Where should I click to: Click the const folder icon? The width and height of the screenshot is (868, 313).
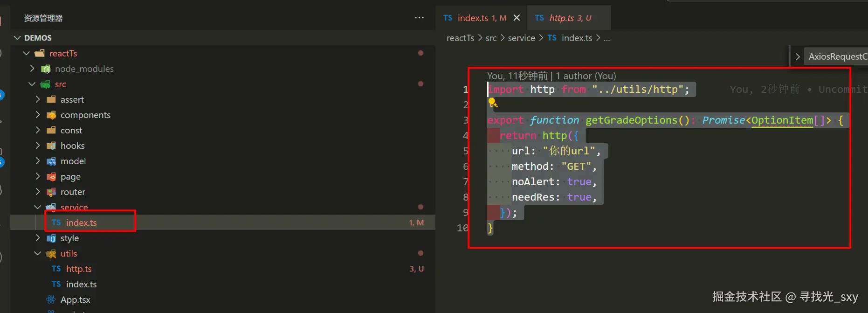(51, 130)
